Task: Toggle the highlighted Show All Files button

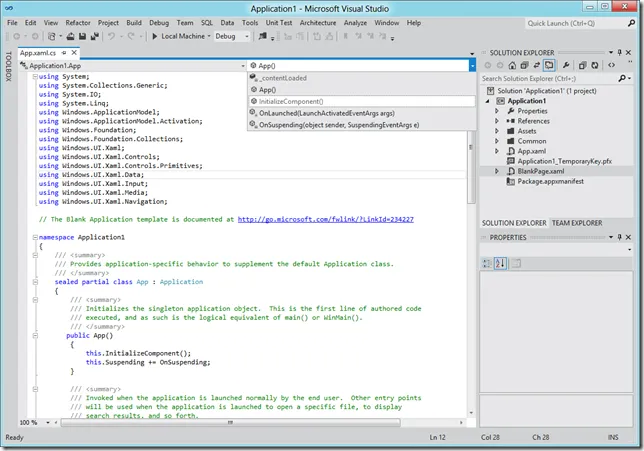Action: 549,65
